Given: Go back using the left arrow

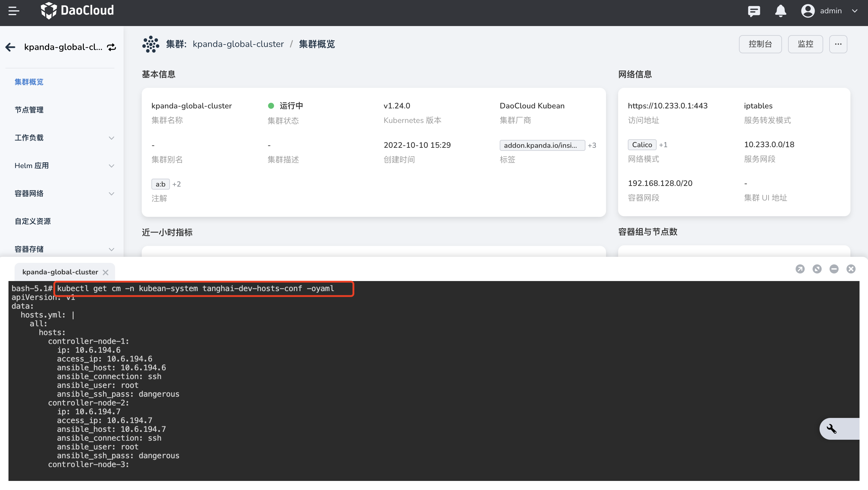Looking at the screenshot, I should (10, 47).
